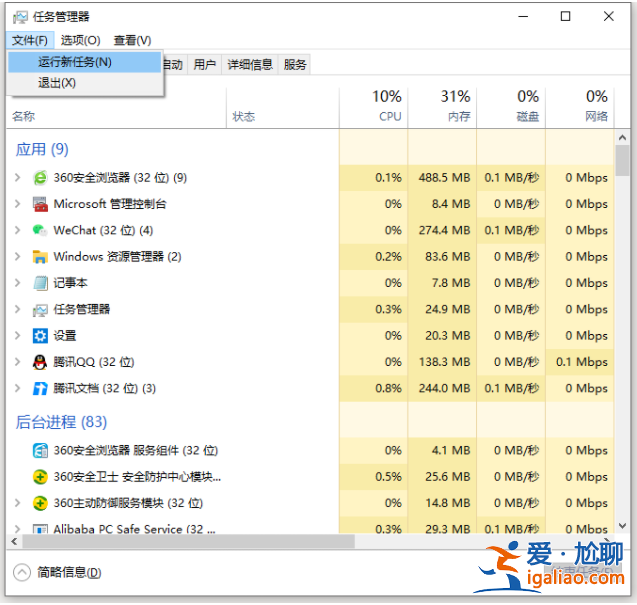The width and height of the screenshot is (637, 605).
Task: Select the 应用 (9) group header
Action: pos(42,150)
